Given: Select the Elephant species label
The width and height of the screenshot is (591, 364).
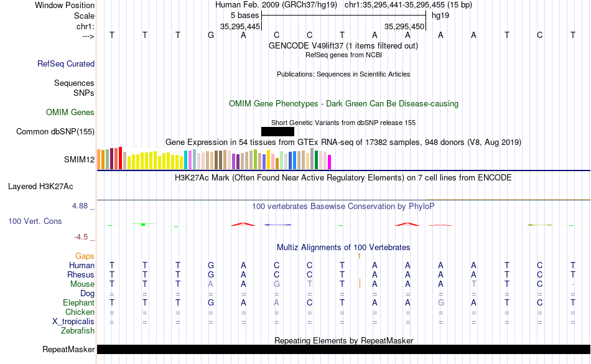Looking at the screenshot, I should coord(78,302).
